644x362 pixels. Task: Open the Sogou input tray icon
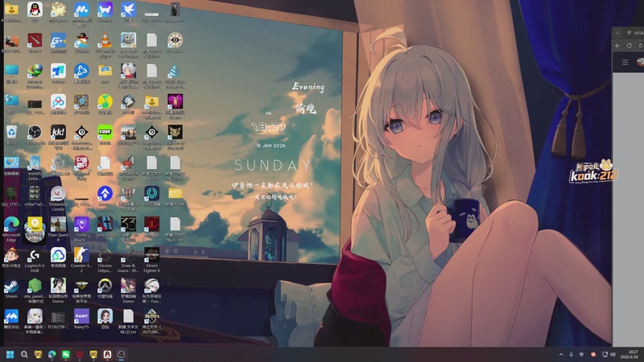pyautogui.click(x=593, y=354)
